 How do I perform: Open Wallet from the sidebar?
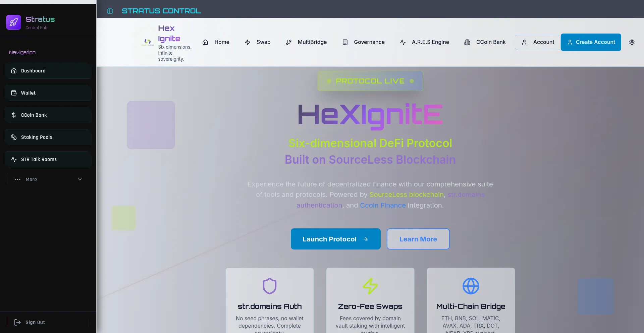(x=48, y=93)
